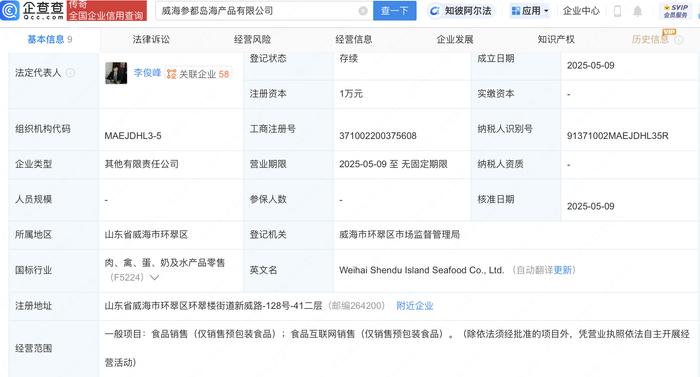The width and height of the screenshot is (700, 377).
Task: Open the notification bell icon
Action: [x=638, y=11]
